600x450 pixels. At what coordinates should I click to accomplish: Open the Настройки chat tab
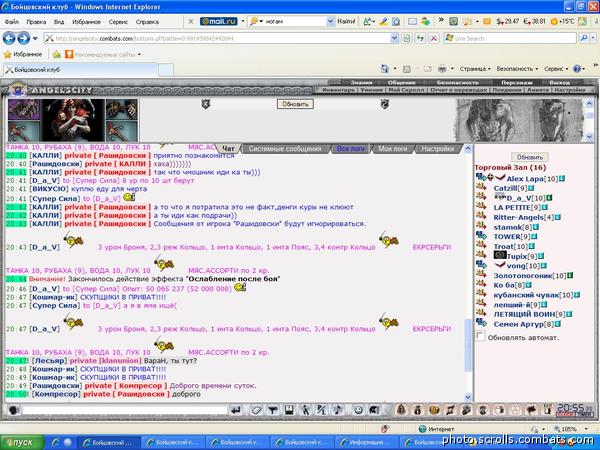pos(437,148)
